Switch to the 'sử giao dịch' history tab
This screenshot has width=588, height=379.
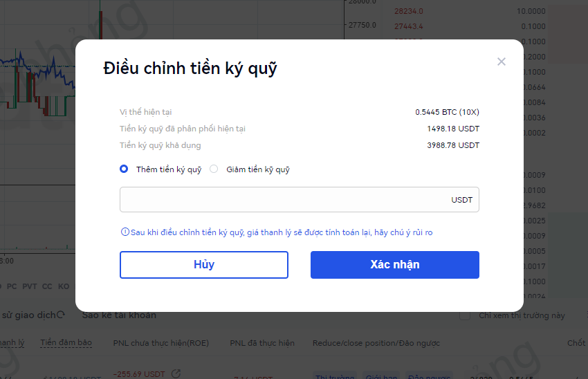[x=28, y=315]
